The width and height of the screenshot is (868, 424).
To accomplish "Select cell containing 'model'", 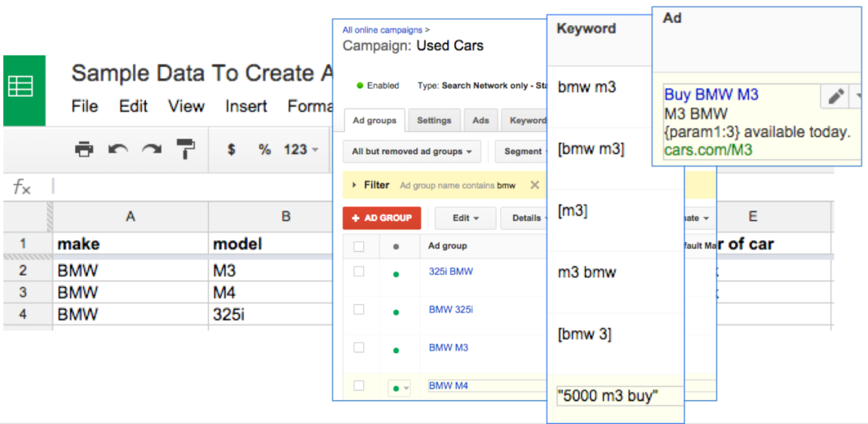I will [270, 244].
